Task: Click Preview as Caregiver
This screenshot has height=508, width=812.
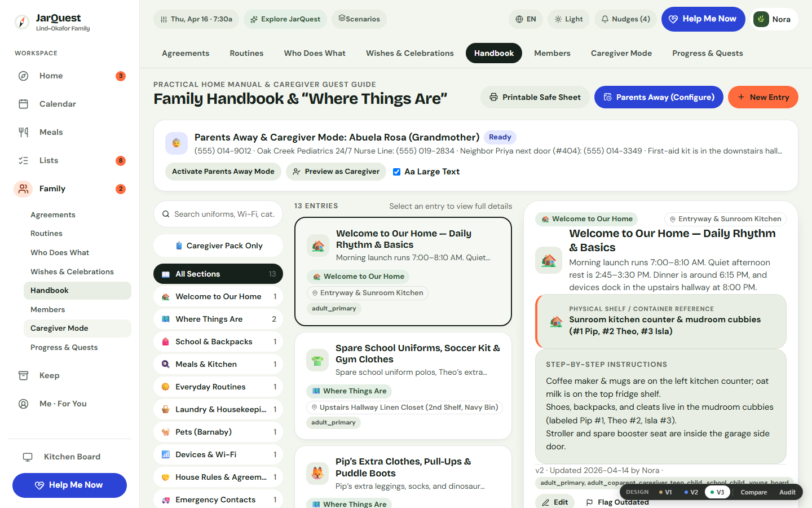Action: [x=336, y=172]
